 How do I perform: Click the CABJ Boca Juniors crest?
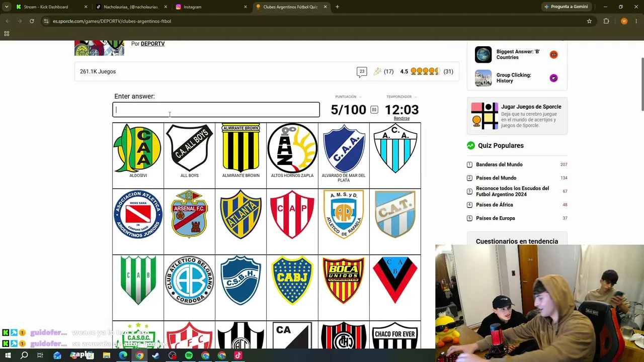click(x=292, y=280)
